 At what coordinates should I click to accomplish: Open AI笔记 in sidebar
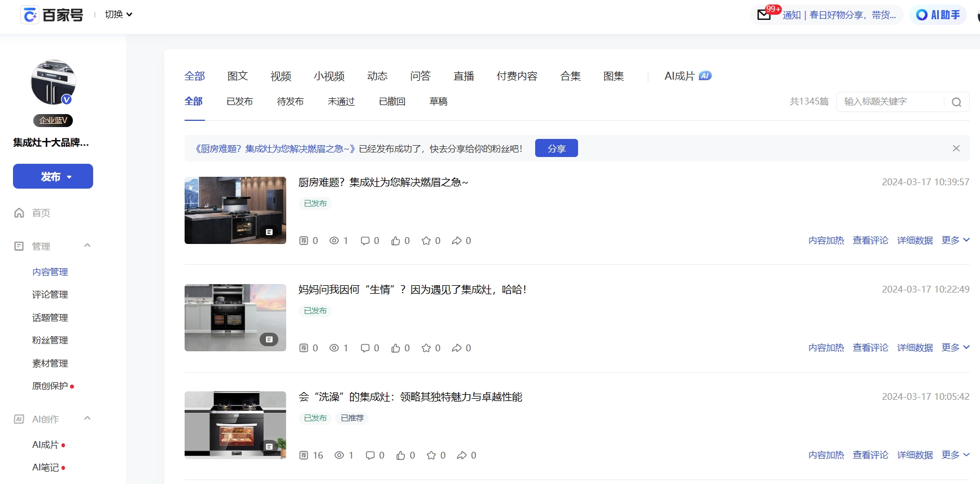click(x=46, y=468)
